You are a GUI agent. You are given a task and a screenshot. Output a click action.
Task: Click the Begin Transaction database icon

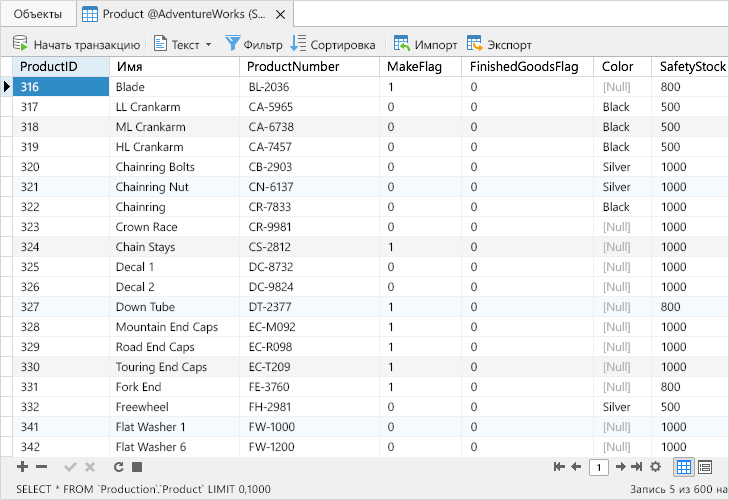[x=20, y=43]
